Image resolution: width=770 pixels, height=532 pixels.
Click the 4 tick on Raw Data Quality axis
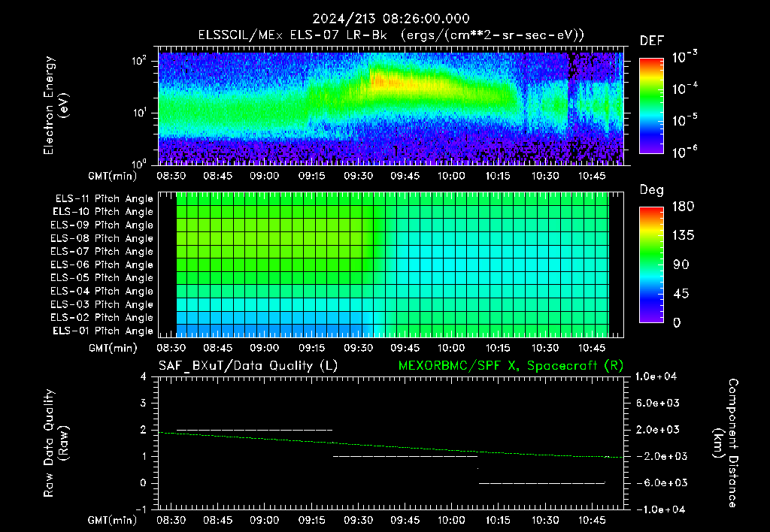coord(144,377)
